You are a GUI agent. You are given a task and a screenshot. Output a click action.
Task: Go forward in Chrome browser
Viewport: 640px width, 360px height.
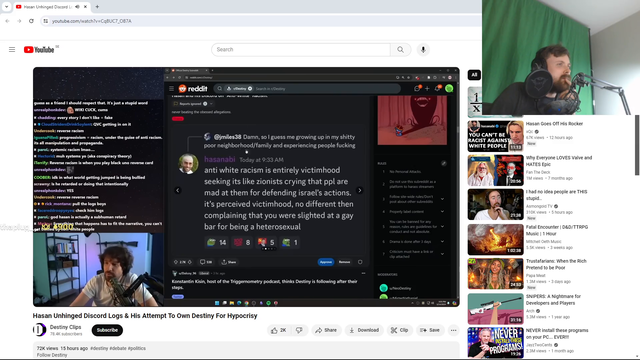tap(19, 21)
